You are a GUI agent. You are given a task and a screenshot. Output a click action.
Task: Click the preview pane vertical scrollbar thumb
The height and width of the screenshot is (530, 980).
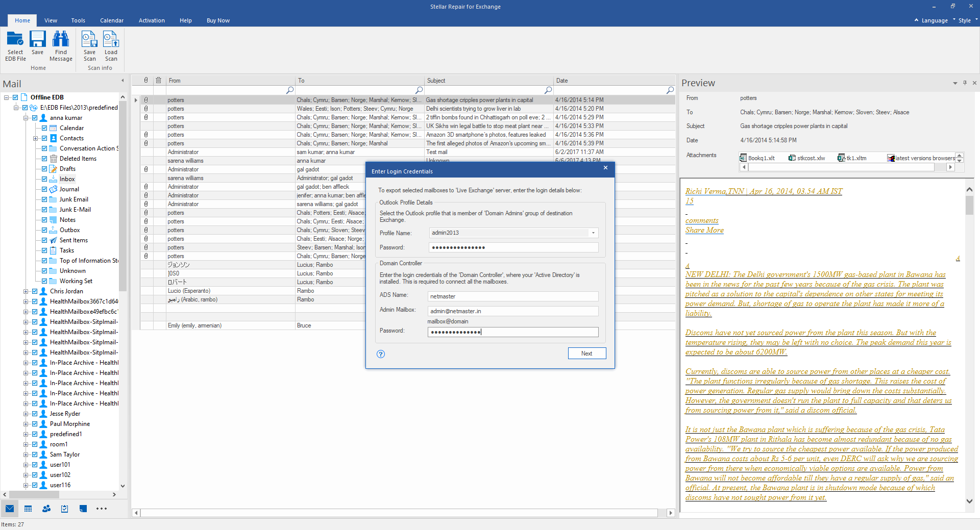point(969,206)
